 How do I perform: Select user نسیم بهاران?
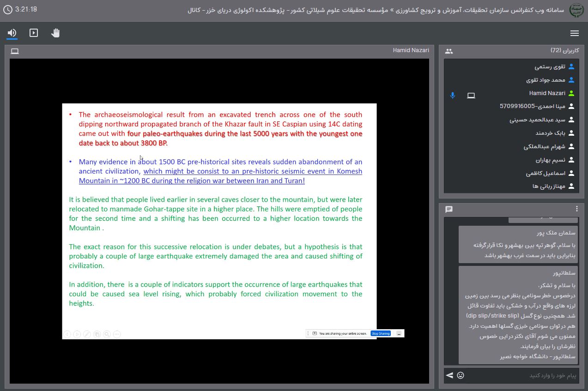(512, 160)
